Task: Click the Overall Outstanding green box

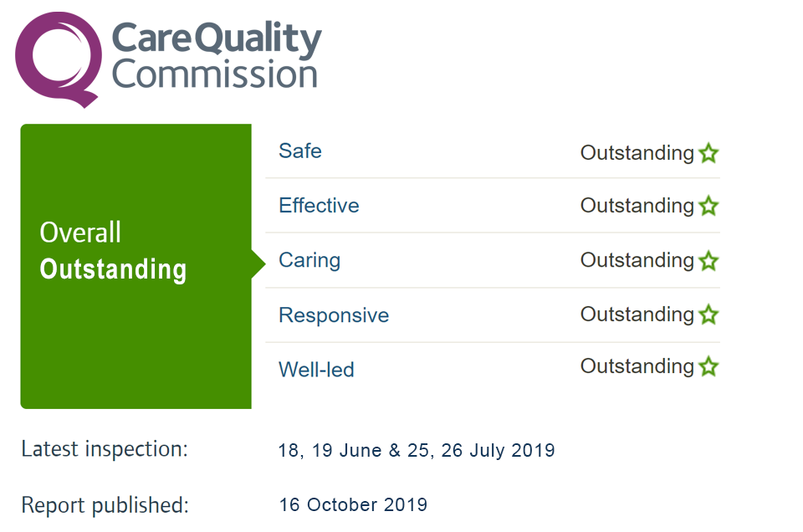Action: 136,266
